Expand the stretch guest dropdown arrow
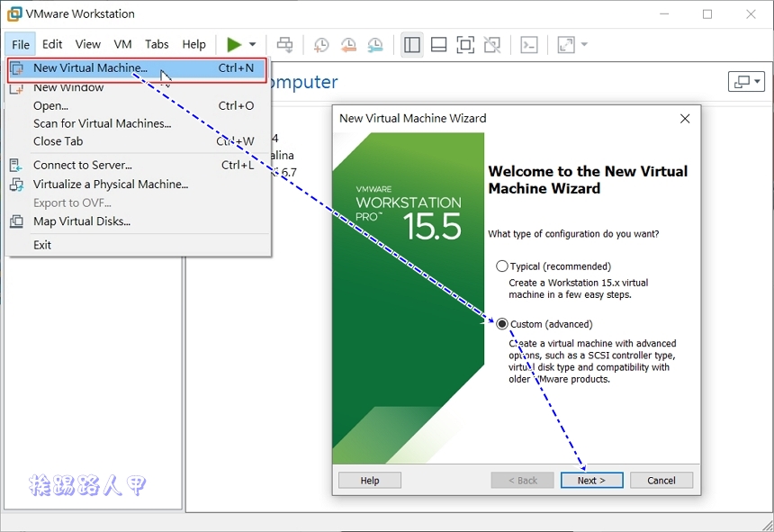The height and width of the screenshot is (532, 774). pyautogui.click(x=584, y=44)
